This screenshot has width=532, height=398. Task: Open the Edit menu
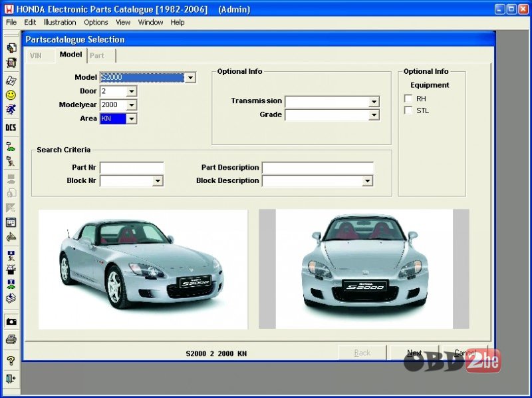(x=30, y=22)
